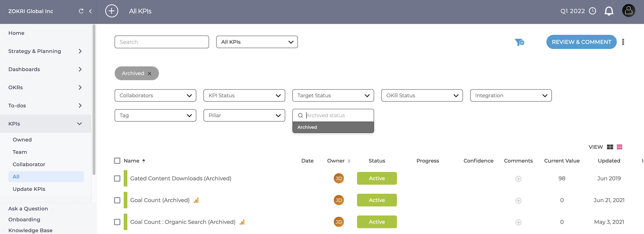The image size is (644, 234).
Task: Open the three-dot more options menu
Action: click(x=623, y=42)
